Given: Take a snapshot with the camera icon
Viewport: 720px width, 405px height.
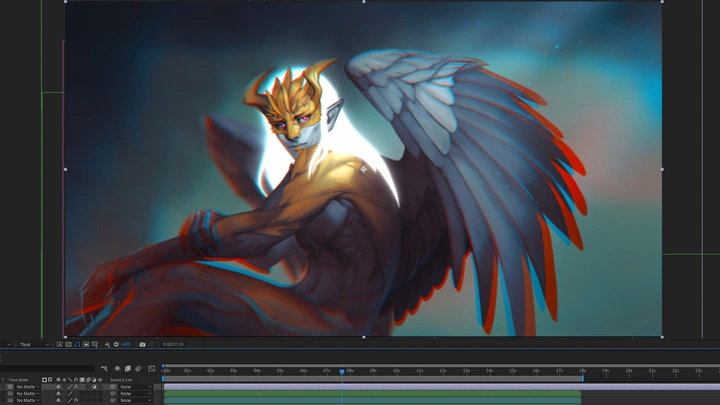Looking at the screenshot, I should [142, 344].
